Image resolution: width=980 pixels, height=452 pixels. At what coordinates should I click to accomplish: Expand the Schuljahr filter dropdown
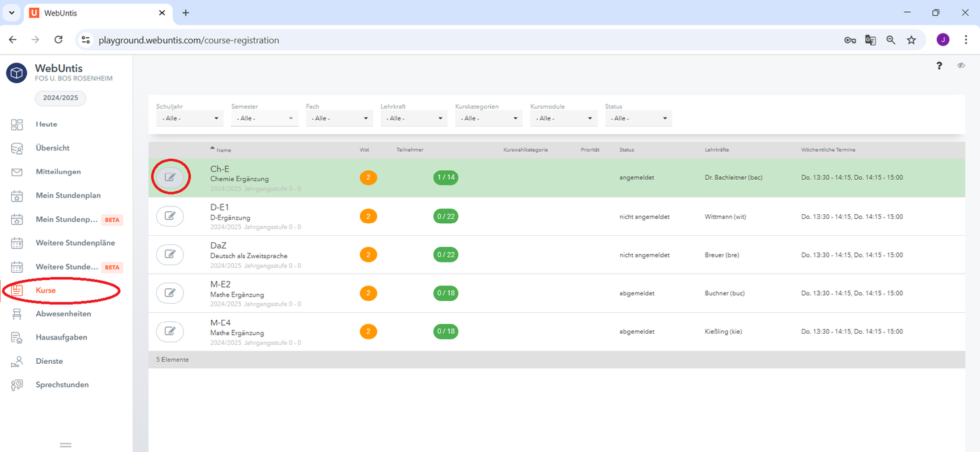(189, 118)
